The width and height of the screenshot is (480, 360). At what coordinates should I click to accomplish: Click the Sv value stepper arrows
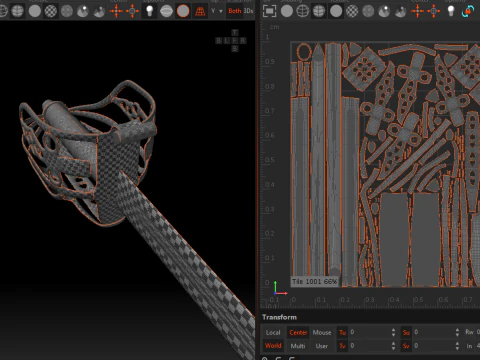(457, 346)
